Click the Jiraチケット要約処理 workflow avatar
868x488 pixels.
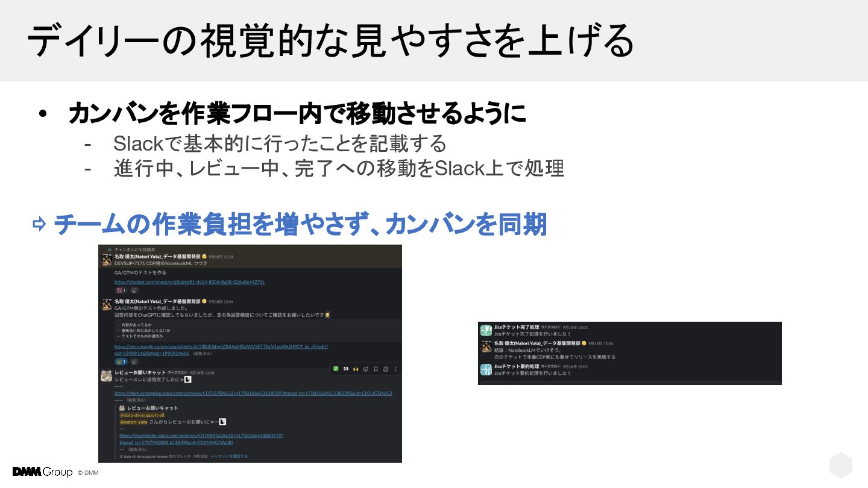(486, 369)
